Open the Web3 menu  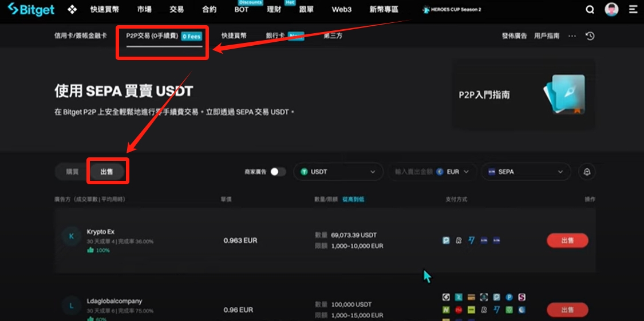[x=342, y=9]
